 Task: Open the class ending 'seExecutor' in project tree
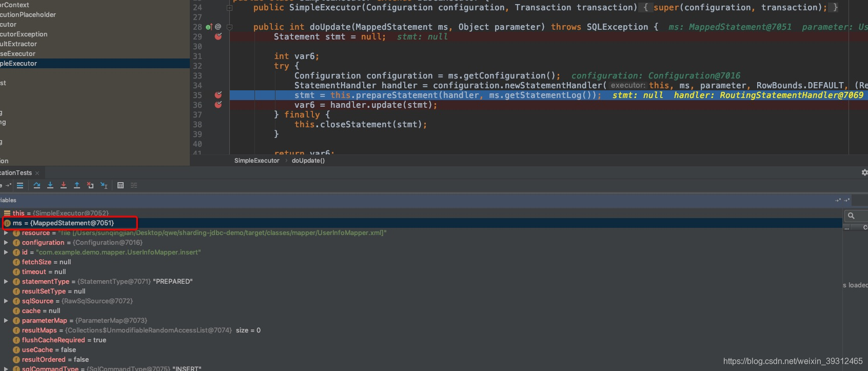(x=95, y=53)
